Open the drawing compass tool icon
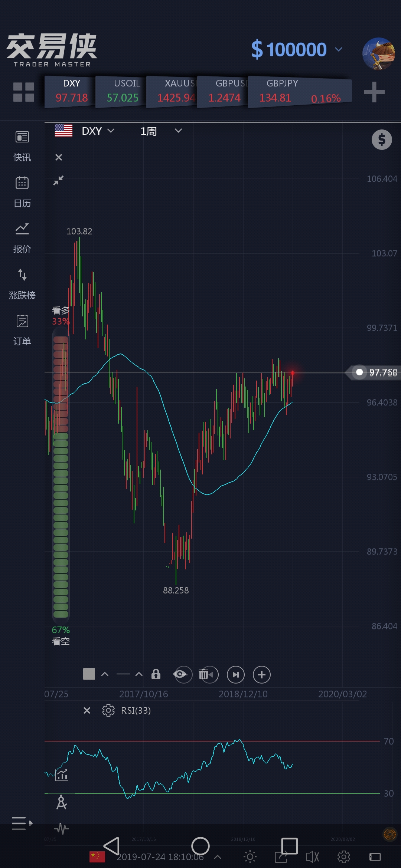Image resolution: width=401 pixels, height=868 pixels. (62, 802)
